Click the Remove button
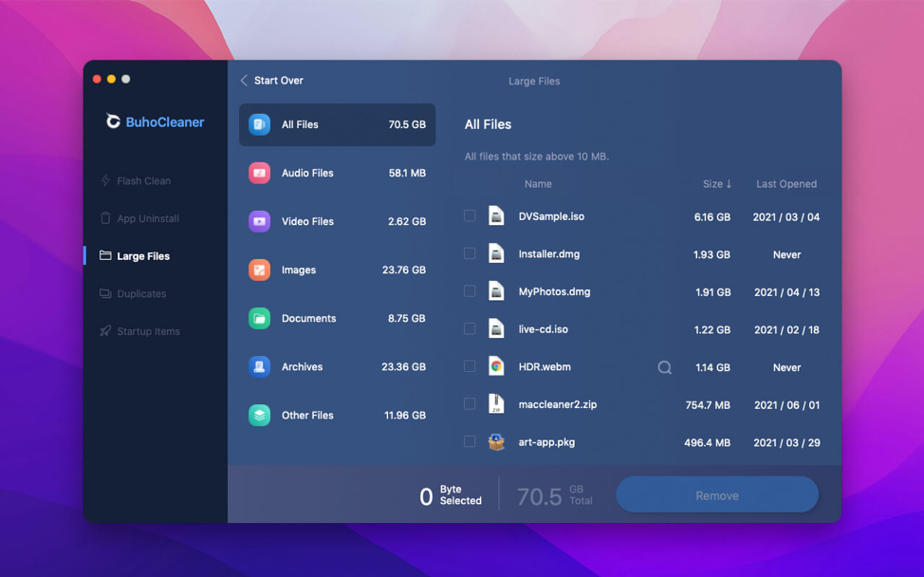The height and width of the screenshot is (577, 924). (717, 495)
